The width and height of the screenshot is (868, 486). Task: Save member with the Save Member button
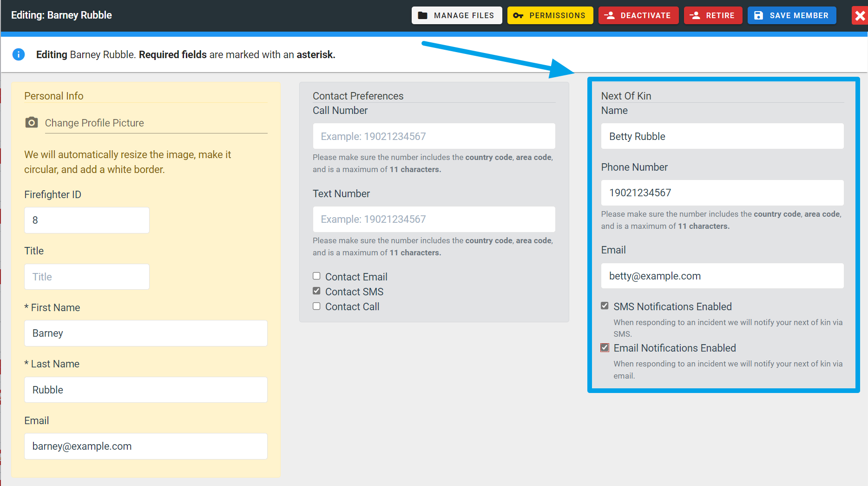[791, 15]
